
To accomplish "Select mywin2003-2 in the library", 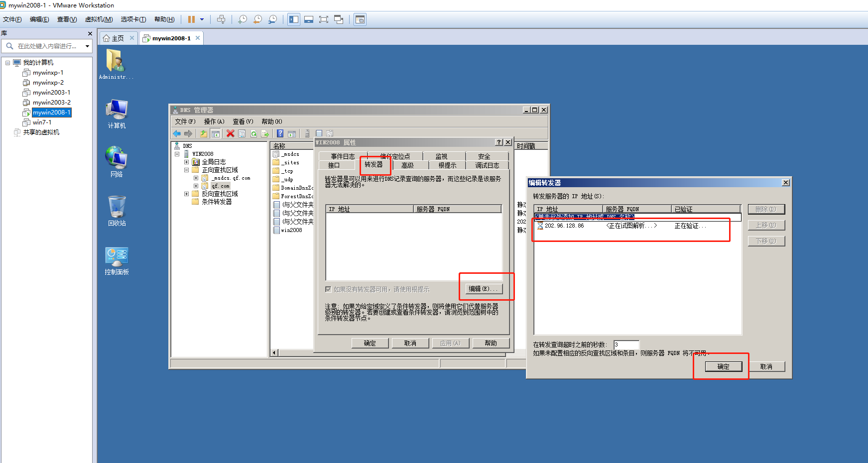I will coord(52,103).
